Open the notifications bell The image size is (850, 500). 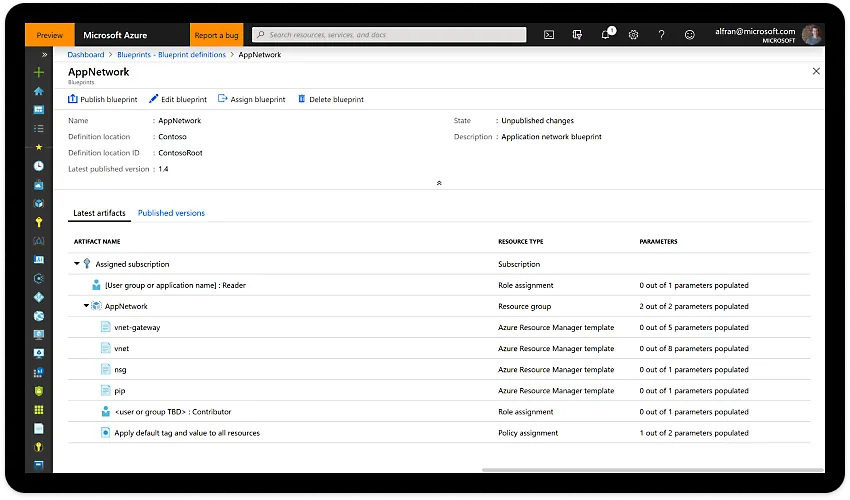coord(605,35)
